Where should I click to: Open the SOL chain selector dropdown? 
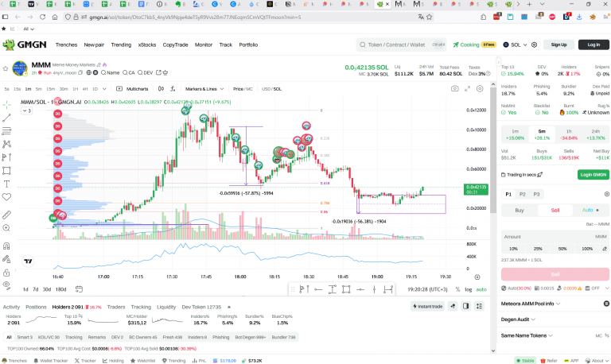(x=516, y=45)
